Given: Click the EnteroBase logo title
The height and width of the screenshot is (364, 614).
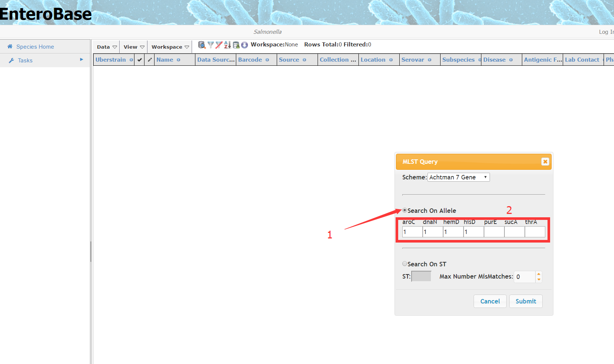Looking at the screenshot, I should click(46, 14).
